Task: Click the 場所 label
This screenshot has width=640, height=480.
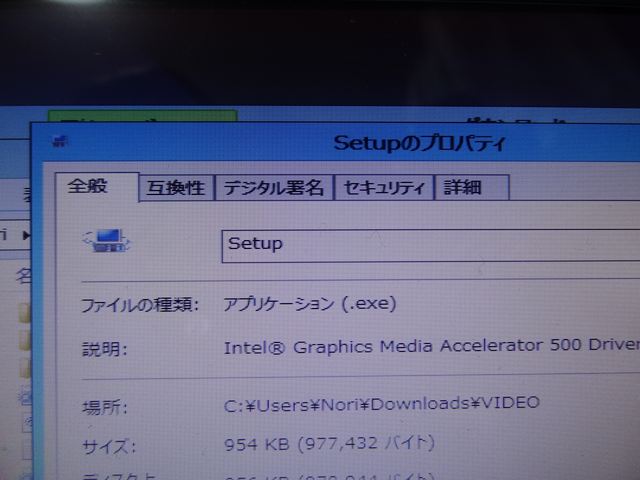Action: tap(105, 407)
